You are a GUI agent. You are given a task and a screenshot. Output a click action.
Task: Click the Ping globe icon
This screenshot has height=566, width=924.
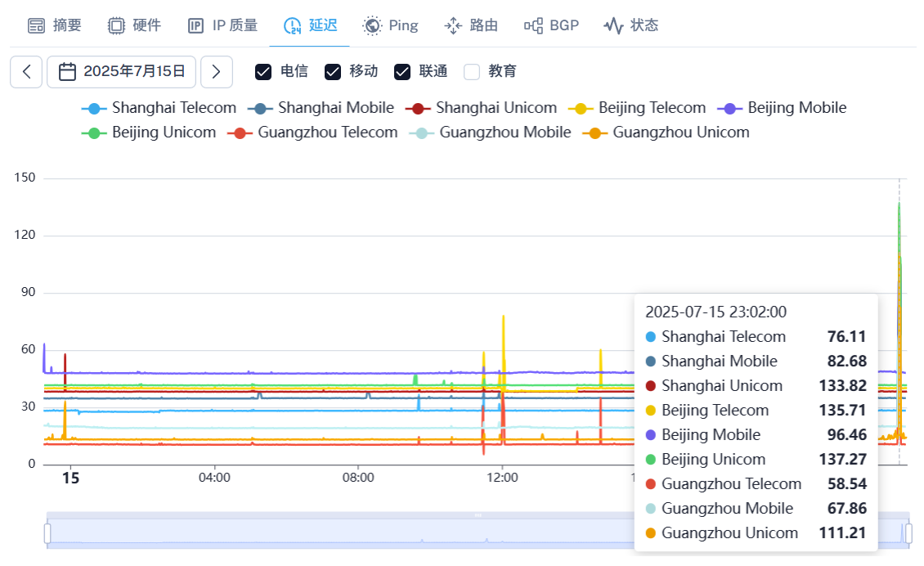click(372, 25)
